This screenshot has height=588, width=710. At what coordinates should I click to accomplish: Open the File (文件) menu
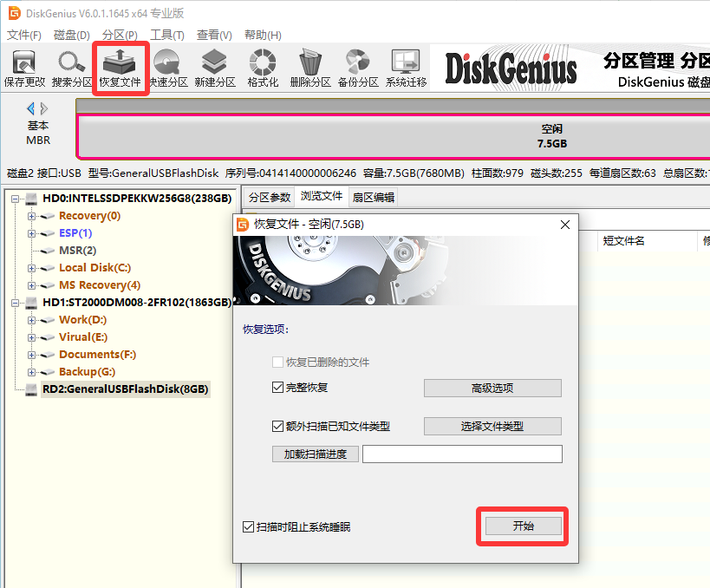[x=24, y=35]
